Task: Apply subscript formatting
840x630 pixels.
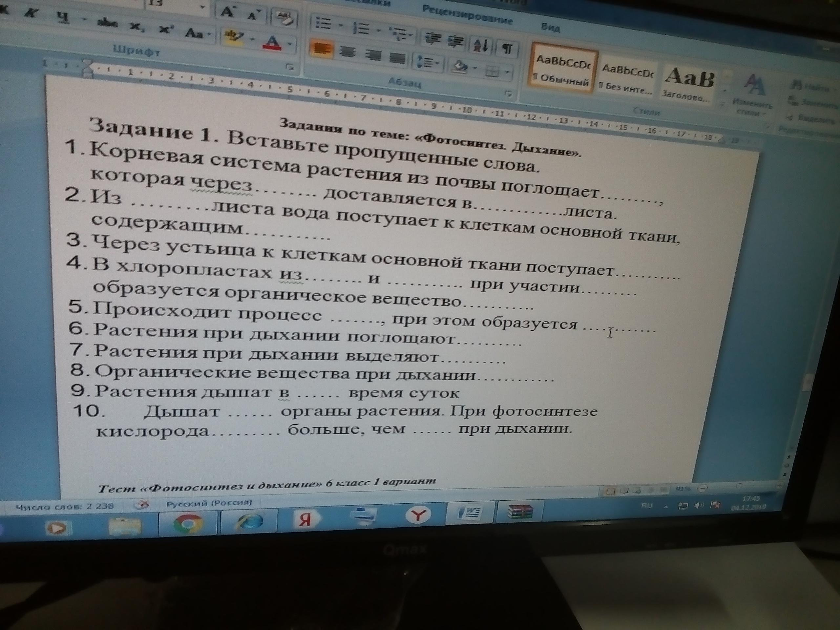Action: (x=136, y=27)
